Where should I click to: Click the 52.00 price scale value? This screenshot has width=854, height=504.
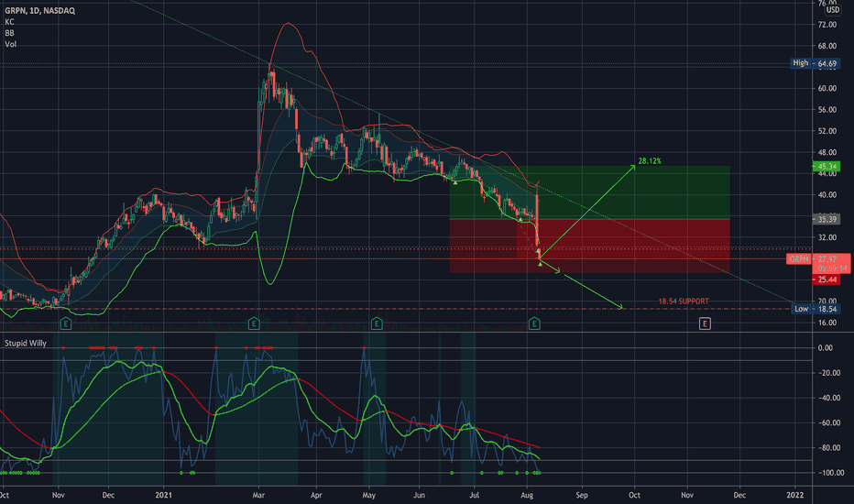(827, 131)
